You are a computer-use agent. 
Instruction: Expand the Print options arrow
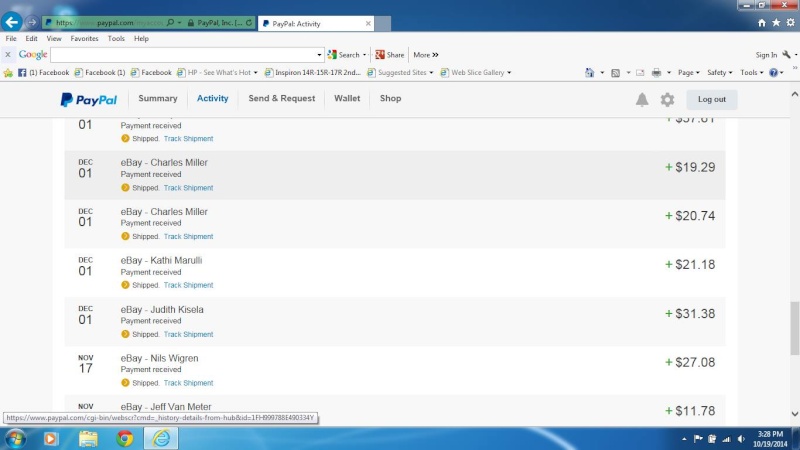click(668, 72)
